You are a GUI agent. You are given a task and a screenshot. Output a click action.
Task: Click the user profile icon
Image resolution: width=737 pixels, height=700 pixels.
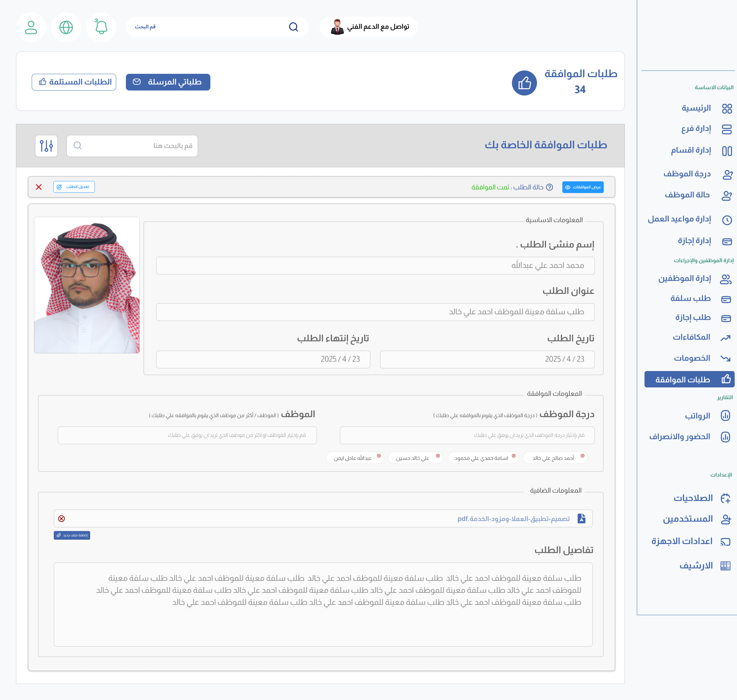[31, 27]
